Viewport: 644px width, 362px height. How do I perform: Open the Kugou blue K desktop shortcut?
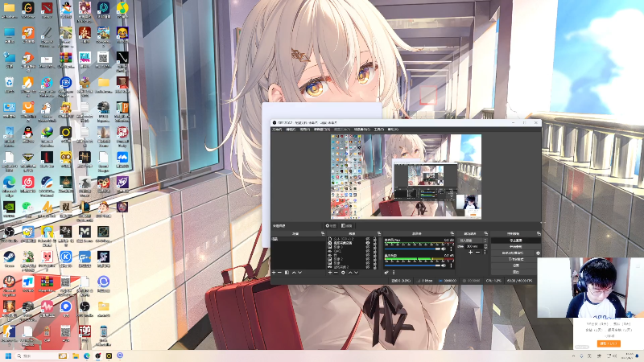click(x=66, y=257)
